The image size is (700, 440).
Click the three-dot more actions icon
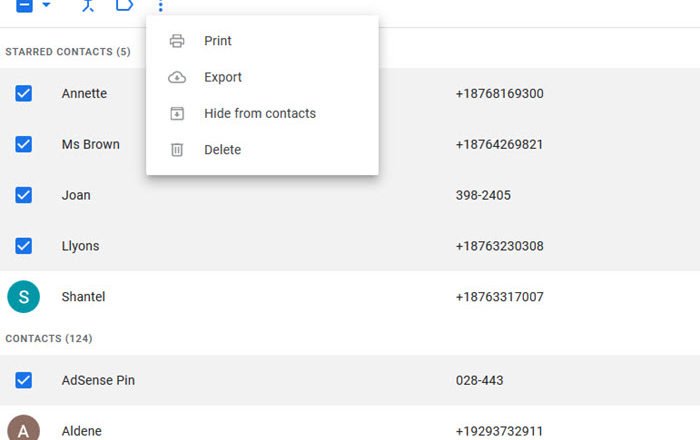point(160,5)
